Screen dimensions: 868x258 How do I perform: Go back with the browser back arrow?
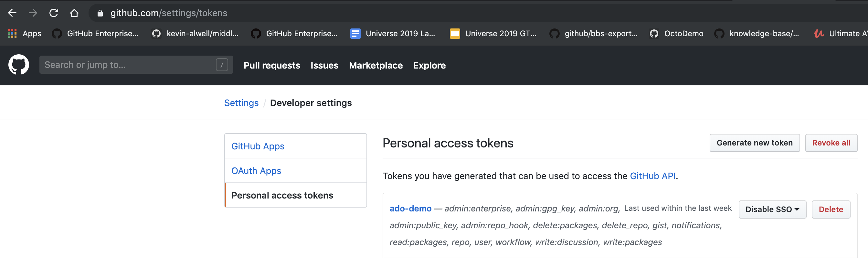(x=12, y=13)
